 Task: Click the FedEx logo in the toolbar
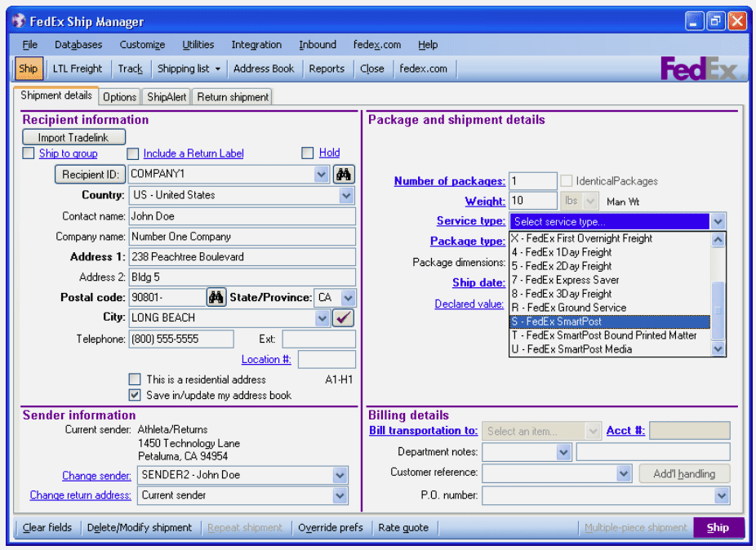click(702, 69)
